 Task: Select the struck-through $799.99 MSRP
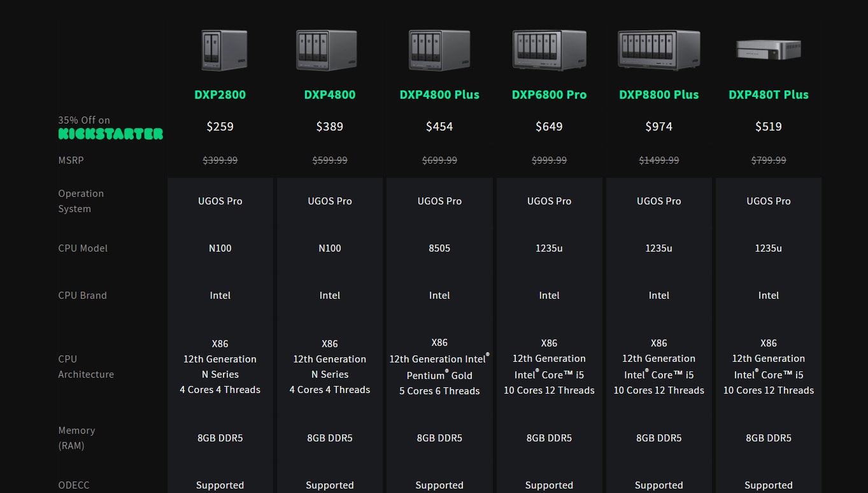tap(768, 161)
